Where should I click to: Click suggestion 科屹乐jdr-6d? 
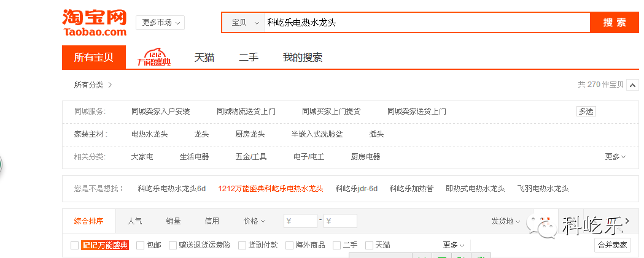pyautogui.click(x=357, y=189)
